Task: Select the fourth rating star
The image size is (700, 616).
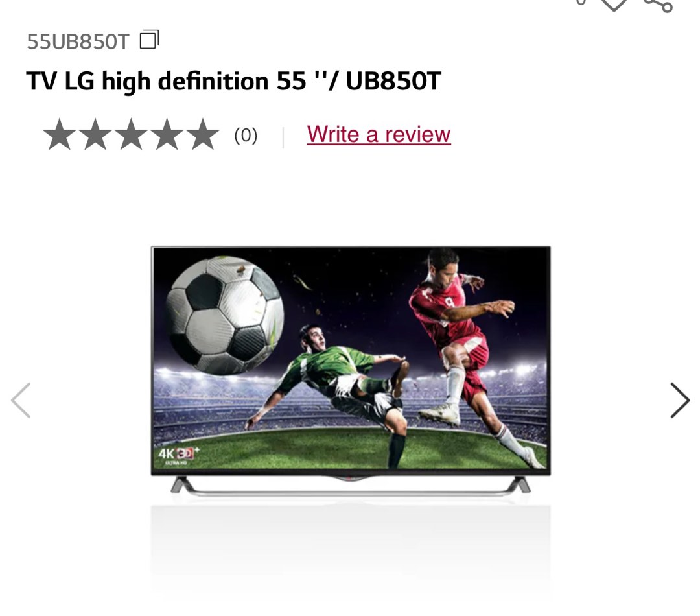Action: [167, 134]
